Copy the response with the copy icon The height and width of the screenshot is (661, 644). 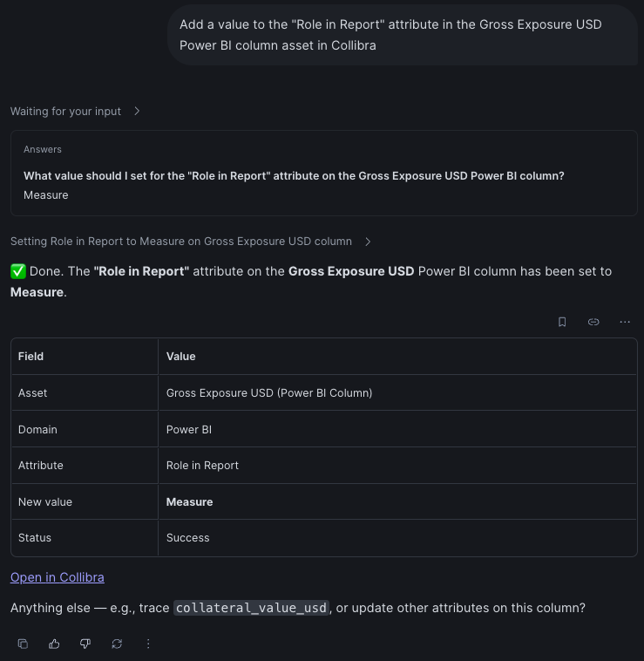pyautogui.click(x=23, y=644)
